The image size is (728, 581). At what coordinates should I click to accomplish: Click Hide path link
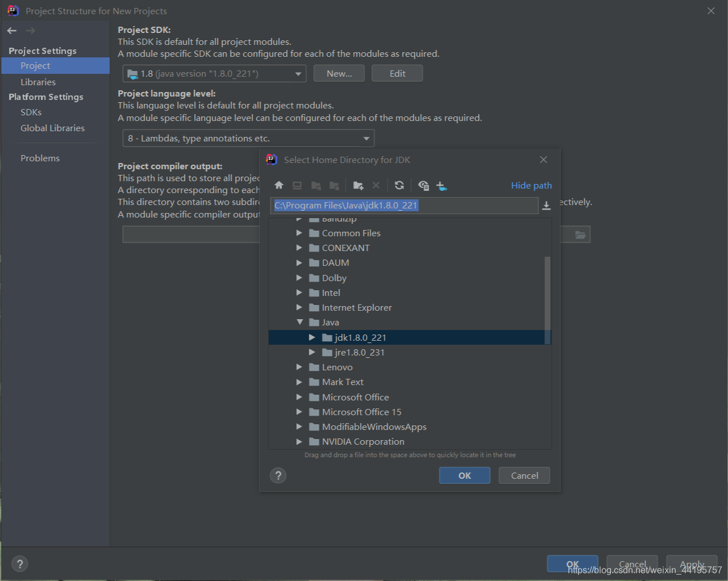point(532,185)
